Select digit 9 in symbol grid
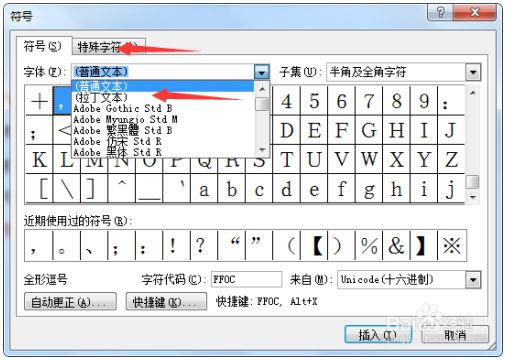Viewport: 506px width, 360px height. tap(424, 101)
